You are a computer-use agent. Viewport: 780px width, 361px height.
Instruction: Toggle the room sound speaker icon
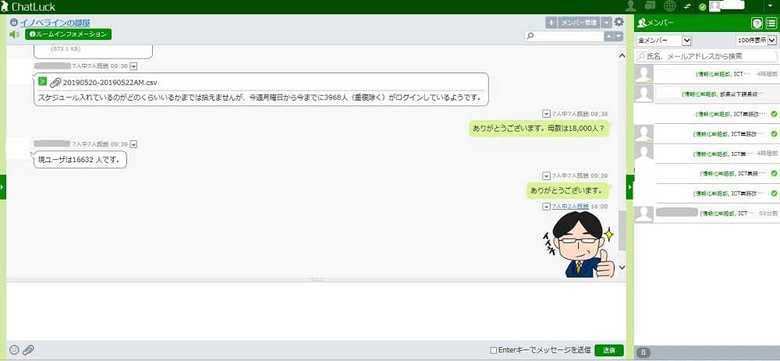tap(14, 34)
